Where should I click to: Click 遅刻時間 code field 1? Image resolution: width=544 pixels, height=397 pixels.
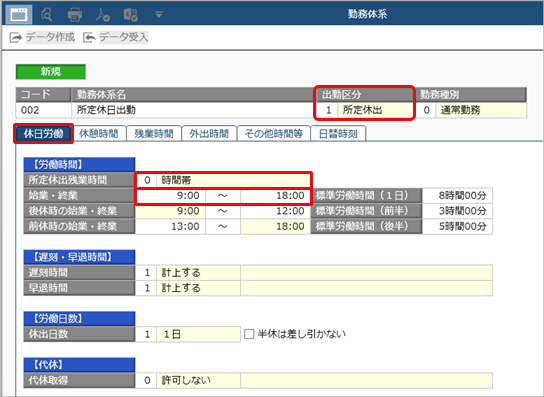(146, 273)
